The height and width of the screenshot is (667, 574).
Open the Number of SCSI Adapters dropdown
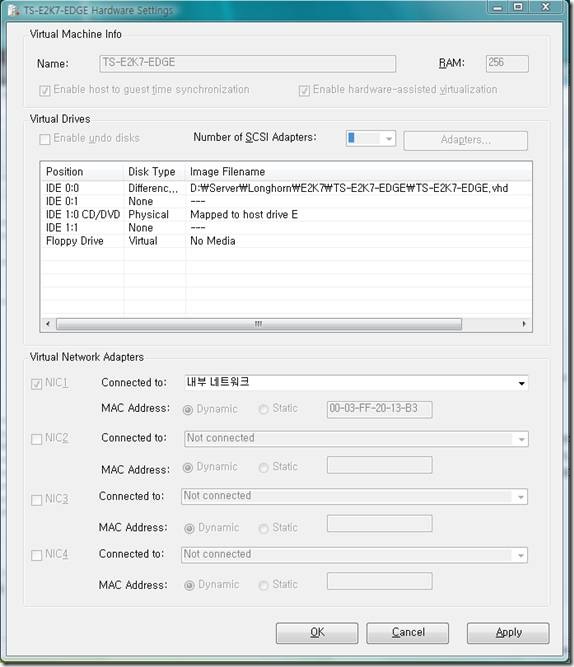371,139
